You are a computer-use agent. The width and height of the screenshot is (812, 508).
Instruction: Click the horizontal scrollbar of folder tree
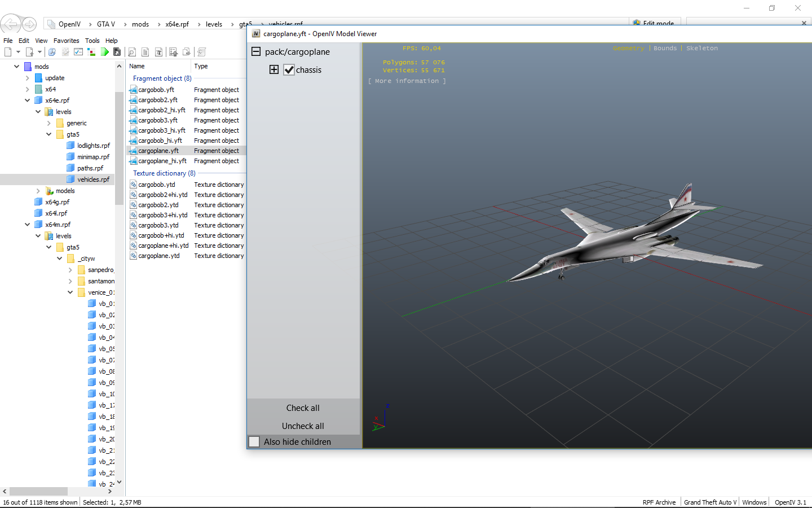pyautogui.click(x=38, y=492)
